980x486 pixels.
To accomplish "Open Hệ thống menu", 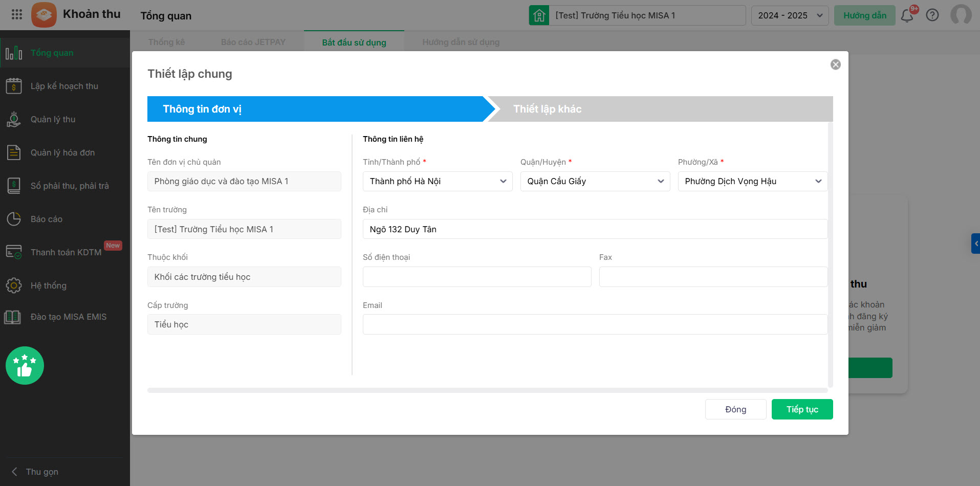I will pos(65,285).
